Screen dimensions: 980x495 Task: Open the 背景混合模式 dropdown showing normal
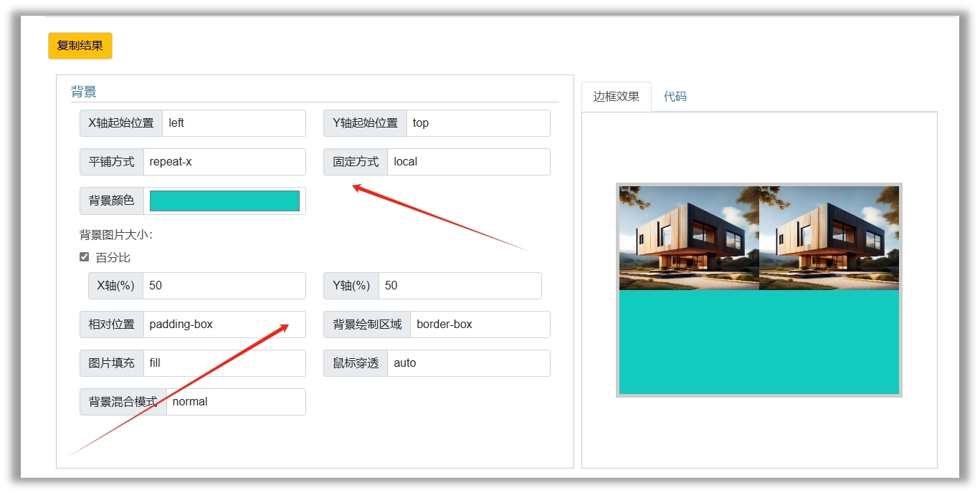tap(236, 402)
